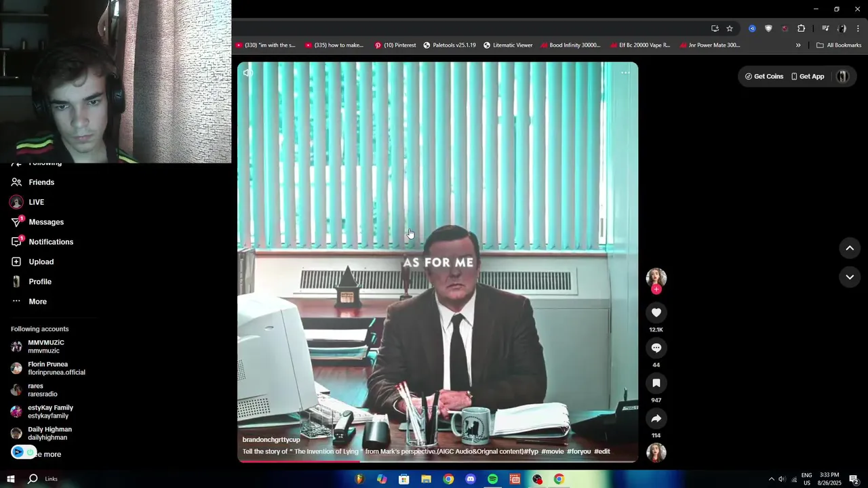Viewport: 868px width, 488px height.
Task: Like the video with the heart icon
Action: pos(656,312)
